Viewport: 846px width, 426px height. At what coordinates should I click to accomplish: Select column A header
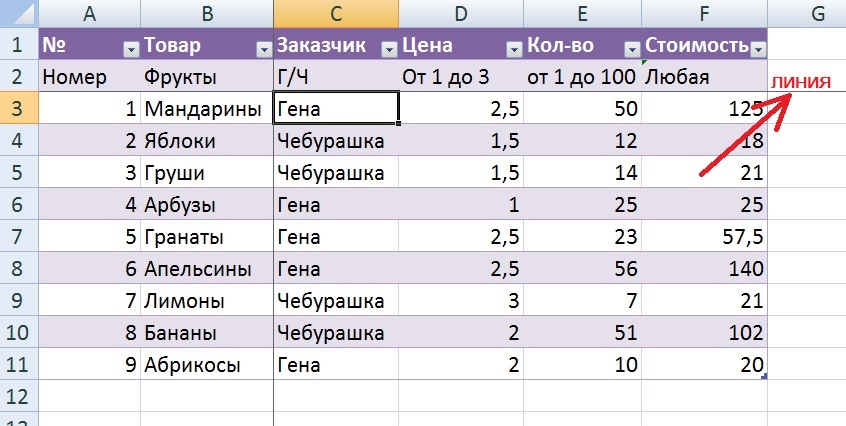coord(91,13)
